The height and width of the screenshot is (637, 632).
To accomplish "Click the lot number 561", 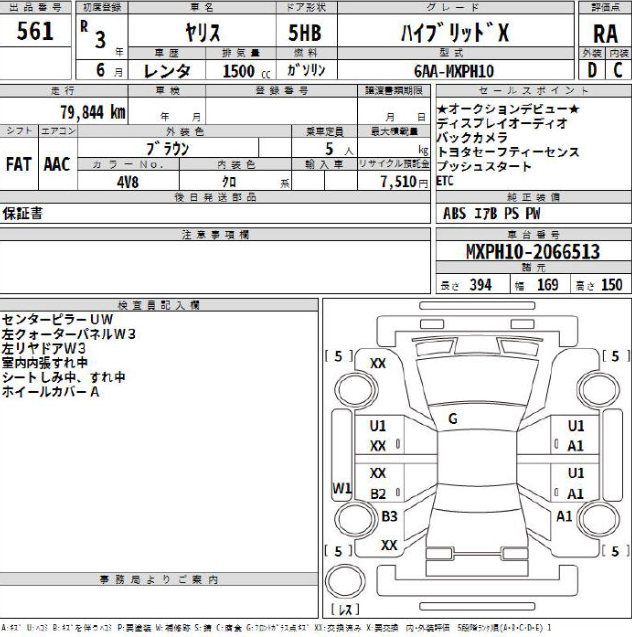I will (x=36, y=32).
